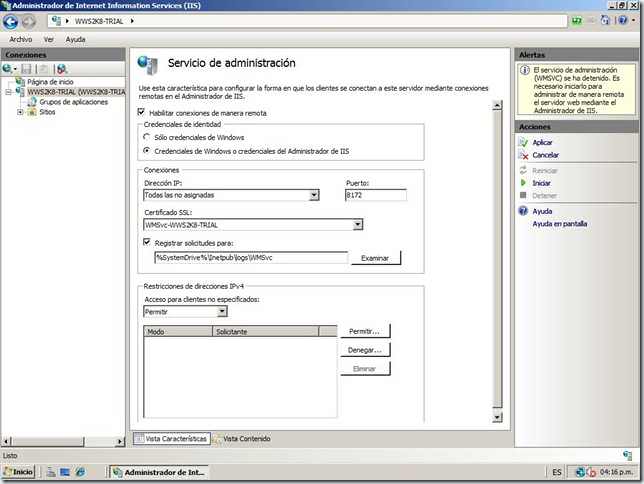Click the network icon in the system tray
The width and height of the screenshot is (644, 484).
580,472
